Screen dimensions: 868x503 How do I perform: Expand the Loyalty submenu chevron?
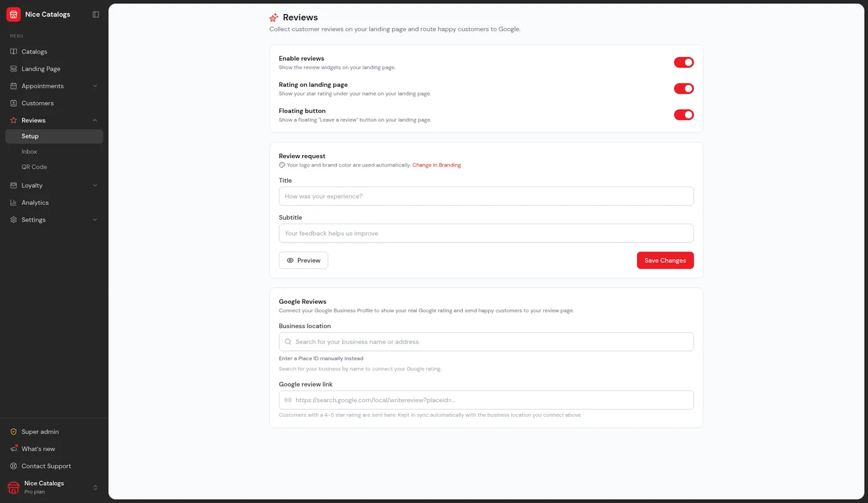pyautogui.click(x=95, y=186)
